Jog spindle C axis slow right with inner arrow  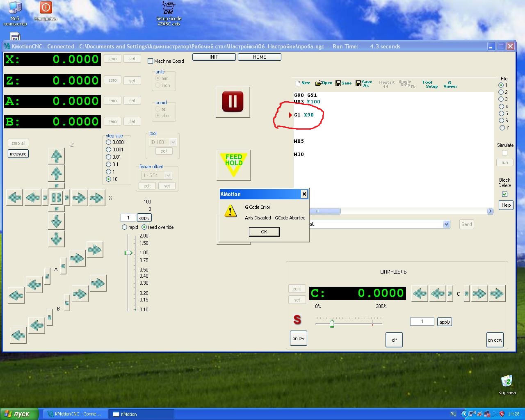tap(479, 294)
